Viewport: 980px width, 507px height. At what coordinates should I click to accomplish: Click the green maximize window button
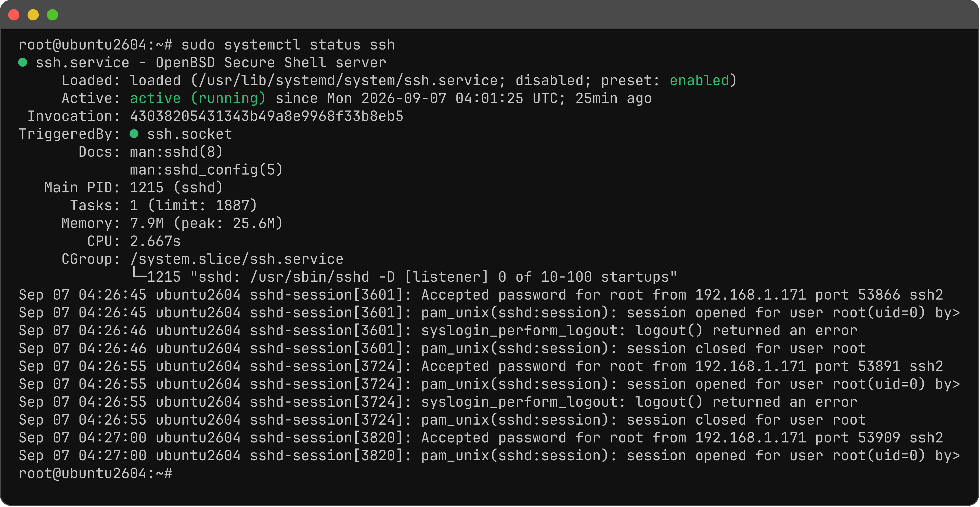(x=53, y=15)
